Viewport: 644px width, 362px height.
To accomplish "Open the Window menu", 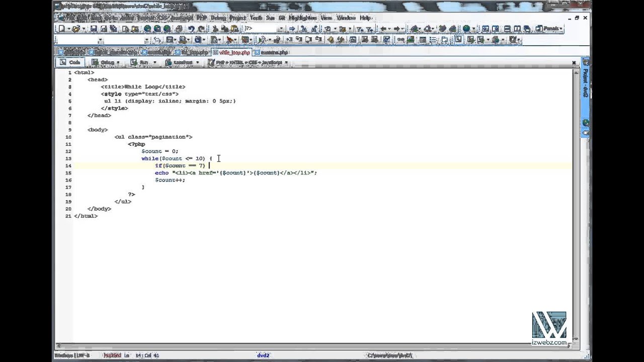I will click(346, 18).
